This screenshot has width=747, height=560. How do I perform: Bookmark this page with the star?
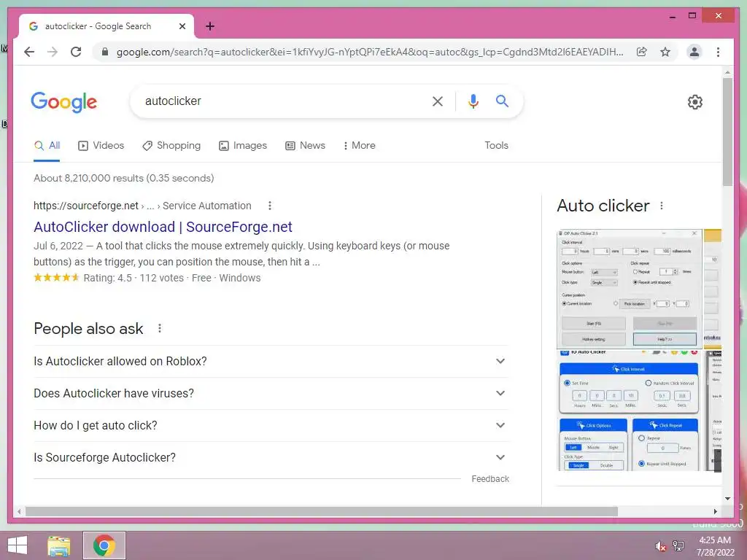tap(665, 52)
